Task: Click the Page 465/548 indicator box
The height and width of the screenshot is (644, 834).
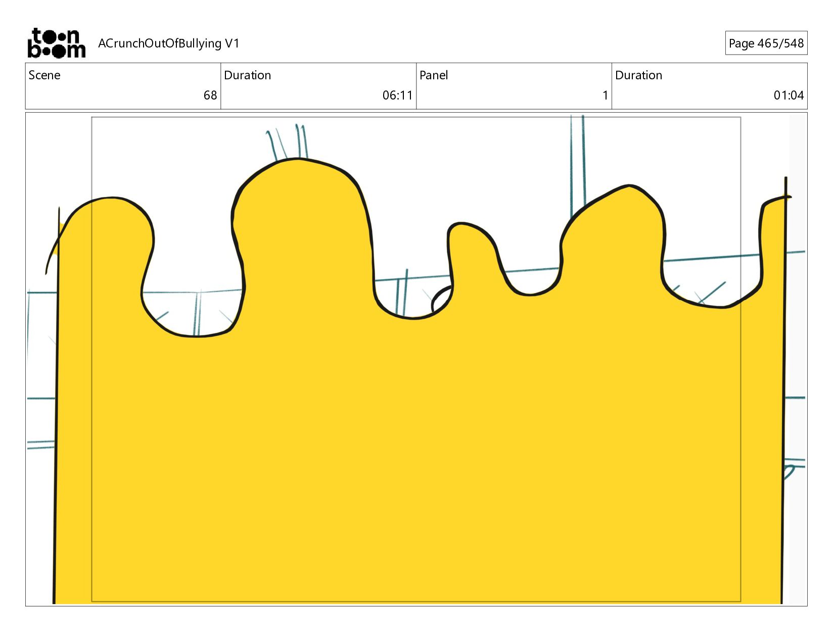Action: (x=766, y=43)
